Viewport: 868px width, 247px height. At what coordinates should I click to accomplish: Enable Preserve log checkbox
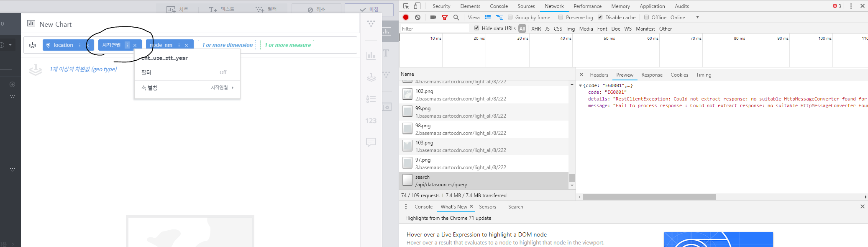561,17
